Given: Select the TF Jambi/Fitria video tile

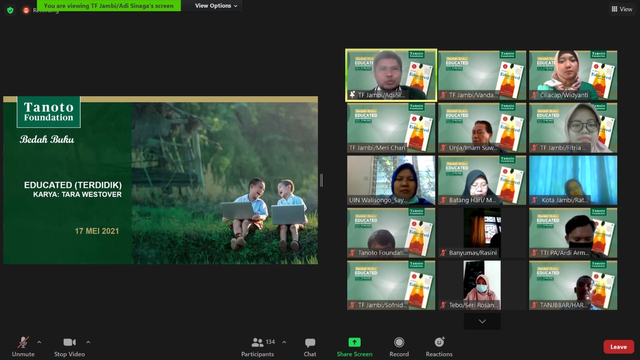Looking at the screenshot, I should click(573, 128).
